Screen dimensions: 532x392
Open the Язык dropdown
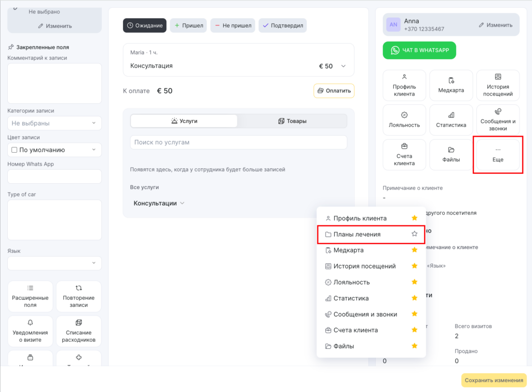[x=55, y=263]
